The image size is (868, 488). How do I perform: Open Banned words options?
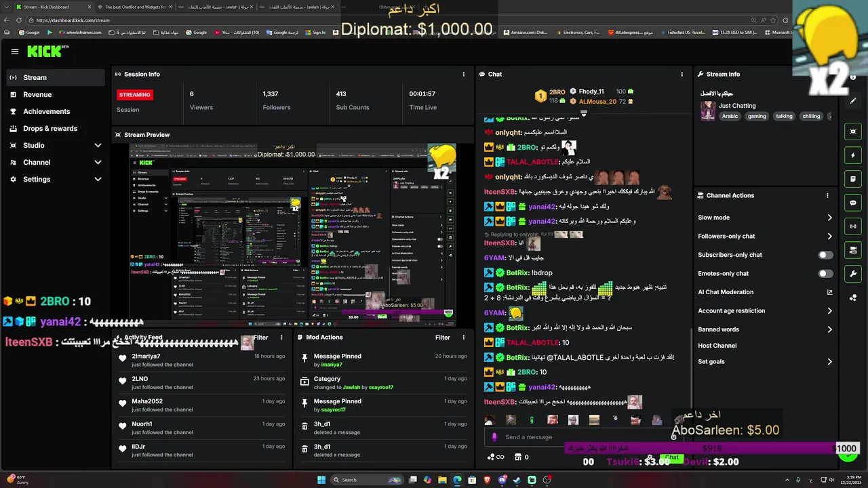coord(765,329)
